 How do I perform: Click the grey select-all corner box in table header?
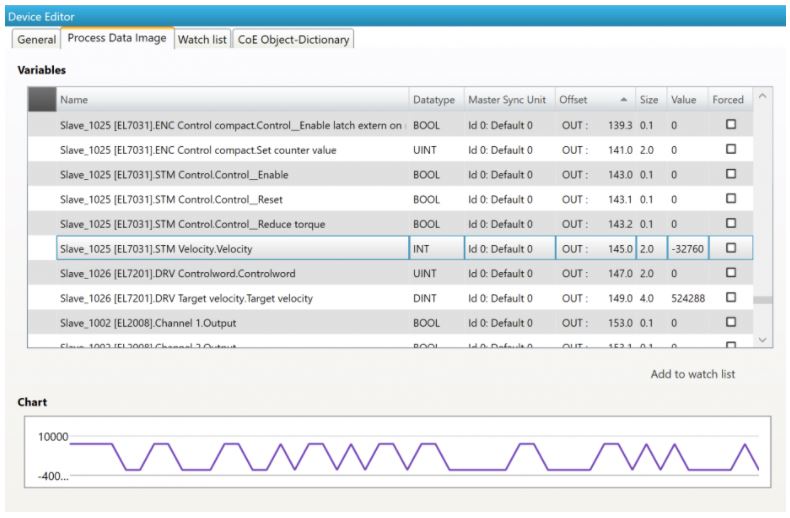pyautogui.click(x=41, y=101)
